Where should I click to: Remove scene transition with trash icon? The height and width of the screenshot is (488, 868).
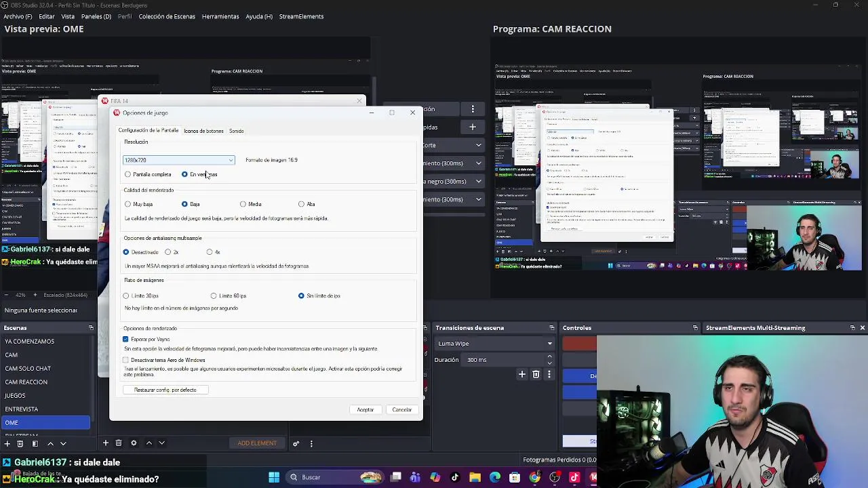pyautogui.click(x=536, y=374)
